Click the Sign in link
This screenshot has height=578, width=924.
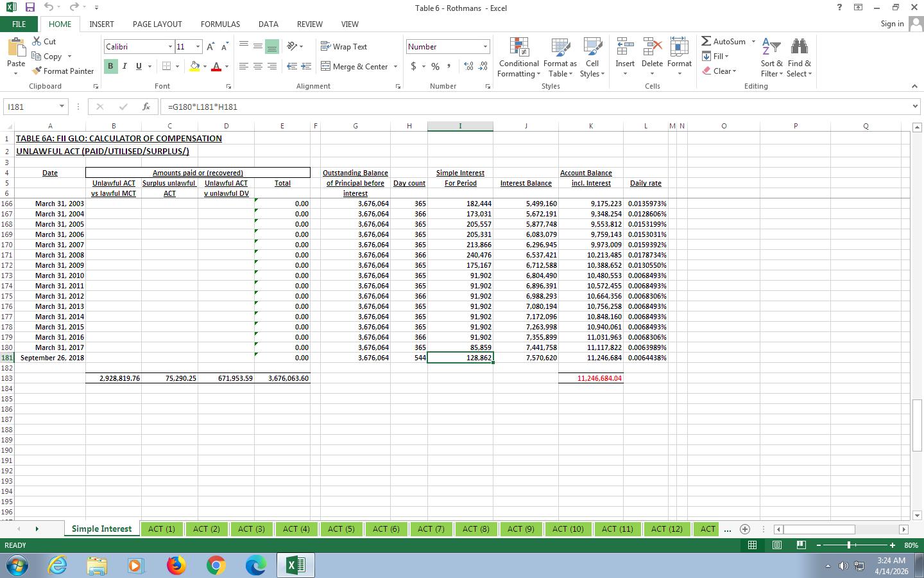point(892,24)
